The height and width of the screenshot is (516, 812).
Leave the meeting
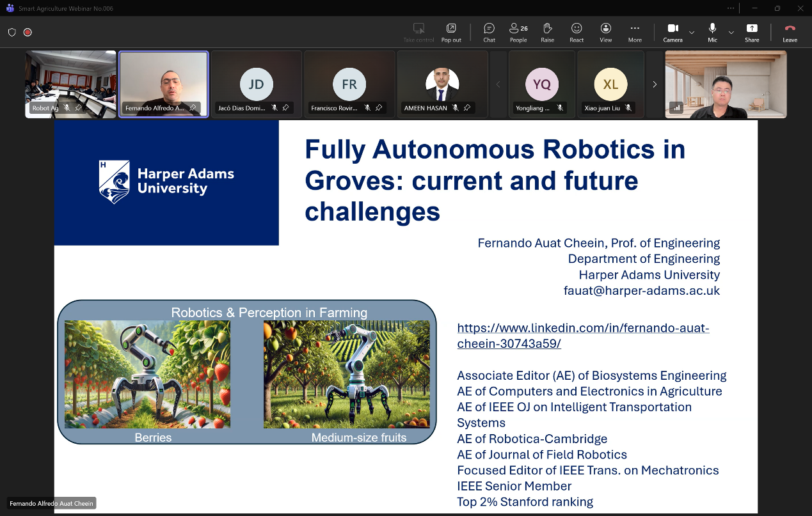(x=790, y=32)
